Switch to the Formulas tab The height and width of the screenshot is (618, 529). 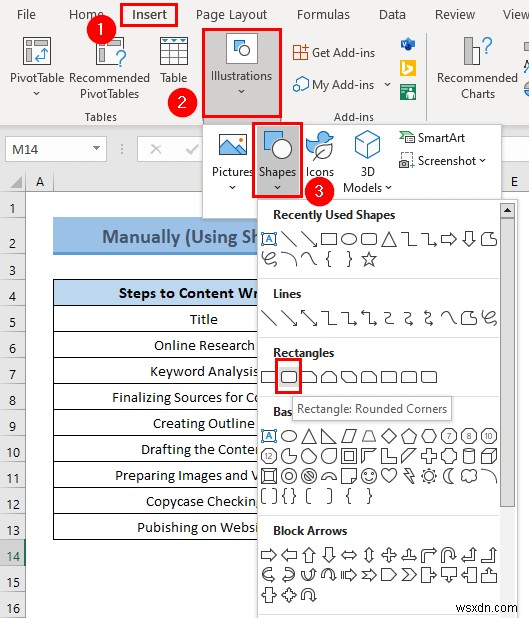(323, 15)
